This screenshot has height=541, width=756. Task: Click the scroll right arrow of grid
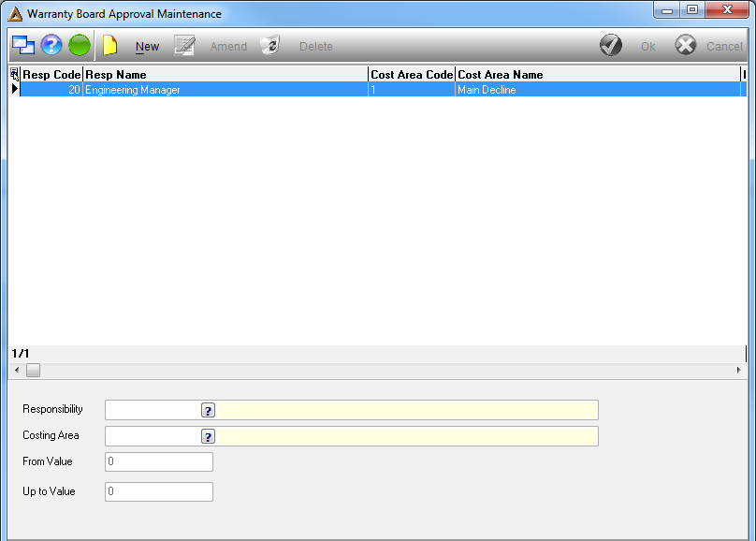(x=738, y=371)
